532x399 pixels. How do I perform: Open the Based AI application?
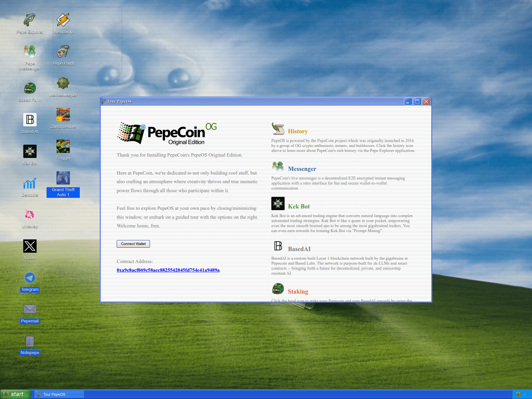click(x=29, y=120)
